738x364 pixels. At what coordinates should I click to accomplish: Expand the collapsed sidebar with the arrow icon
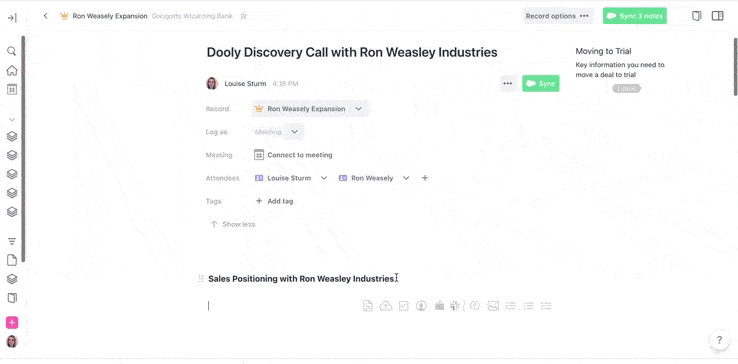12,18
